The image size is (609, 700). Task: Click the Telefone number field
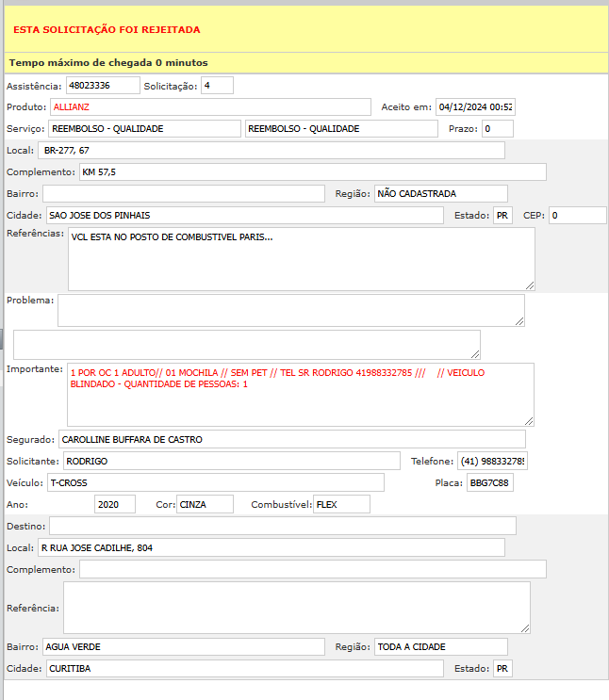point(493,462)
